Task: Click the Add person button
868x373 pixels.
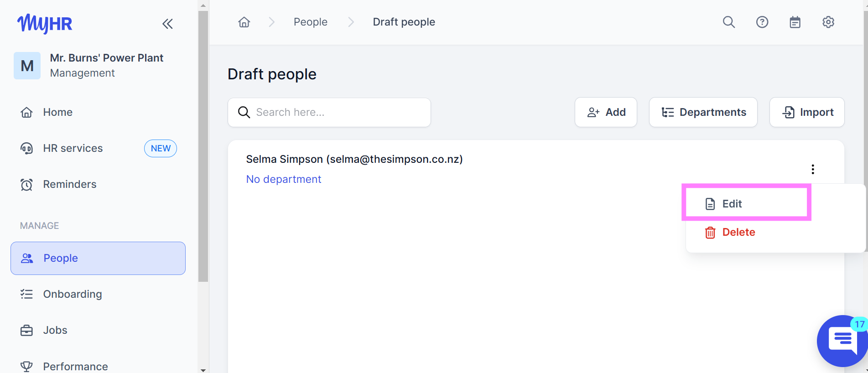Action: [x=606, y=112]
